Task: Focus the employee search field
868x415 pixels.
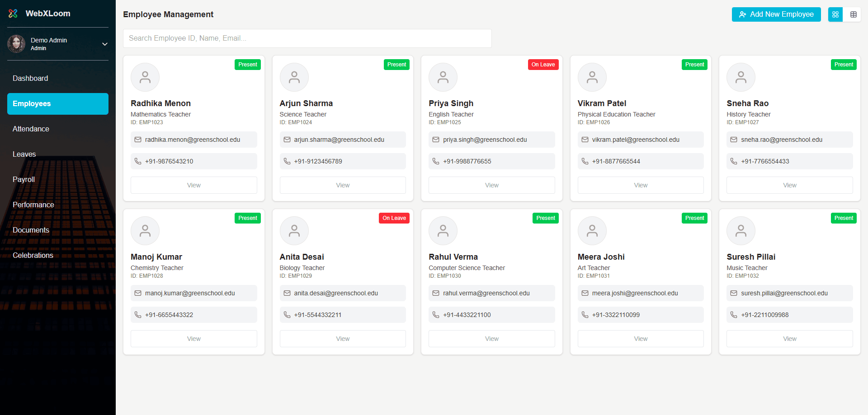Action: point(307,38)
